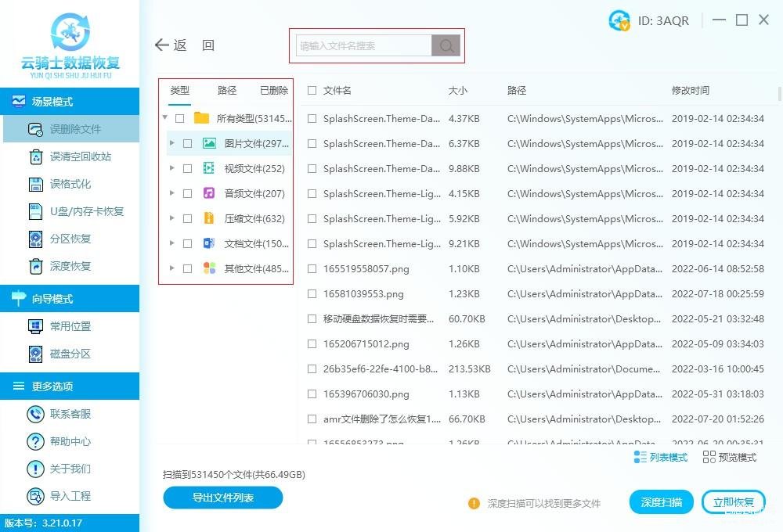
Task: Click the 导入工程 import project icon
Action: tap(35, 496)
